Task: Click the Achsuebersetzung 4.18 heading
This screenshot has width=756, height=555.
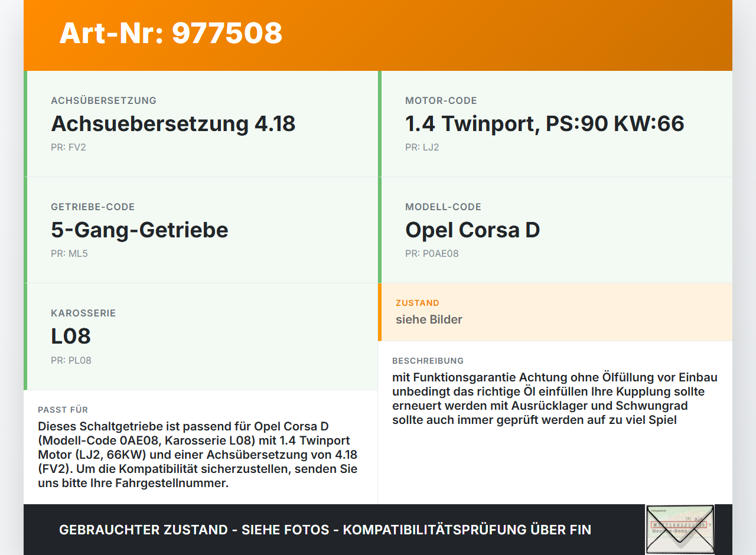Action: [173, 124]
